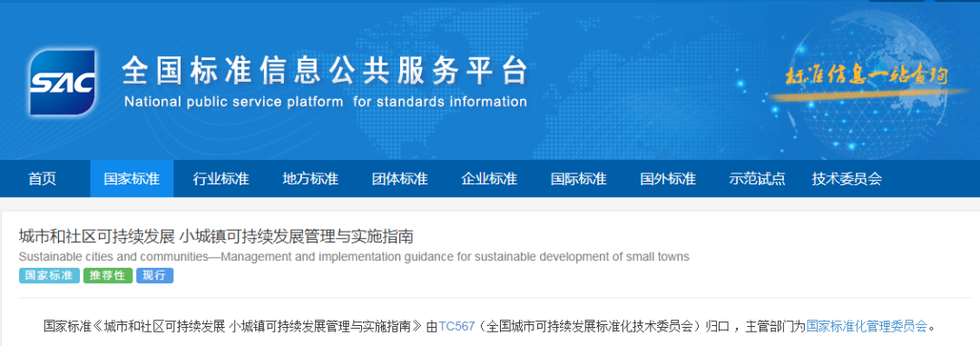This screenshot has width=980, height=346.
Task: Go to the 技术委员会 tab
Action: [847, 178]
